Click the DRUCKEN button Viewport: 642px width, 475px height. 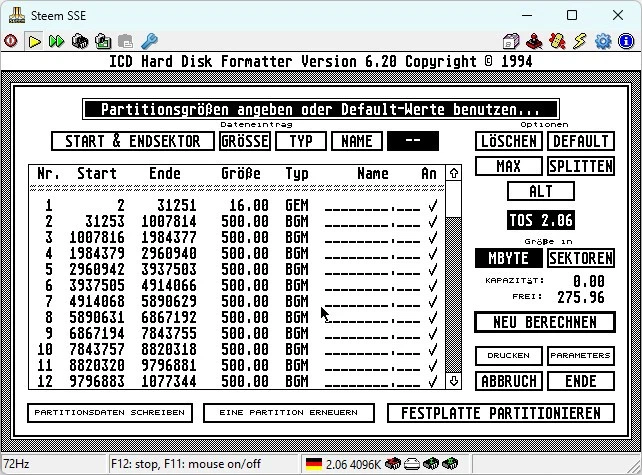coord(509,355)
